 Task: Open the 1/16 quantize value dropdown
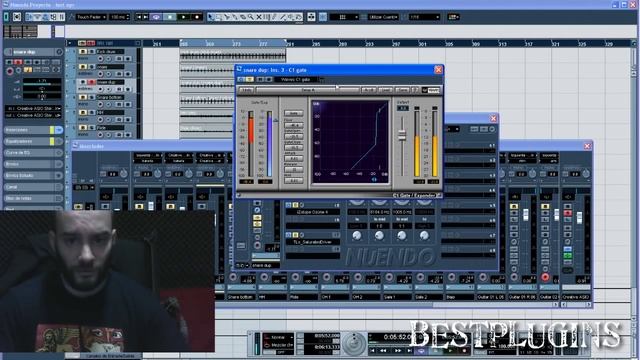pos(424,17)
